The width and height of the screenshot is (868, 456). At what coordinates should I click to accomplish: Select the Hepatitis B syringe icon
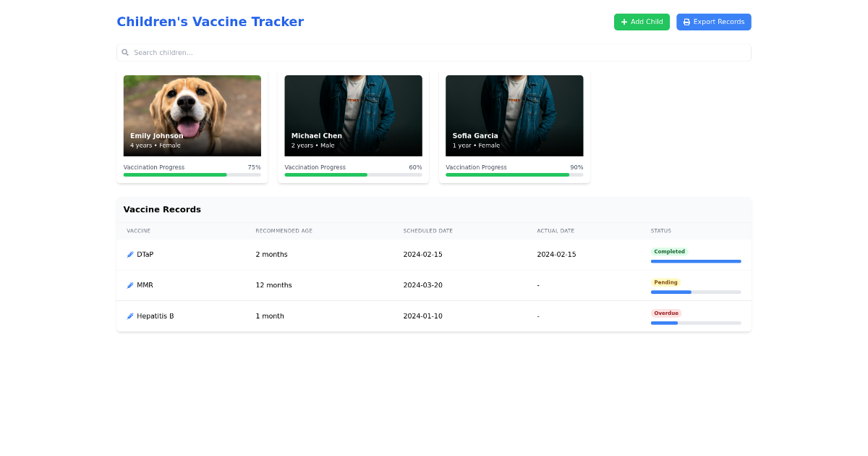[130, 316]
